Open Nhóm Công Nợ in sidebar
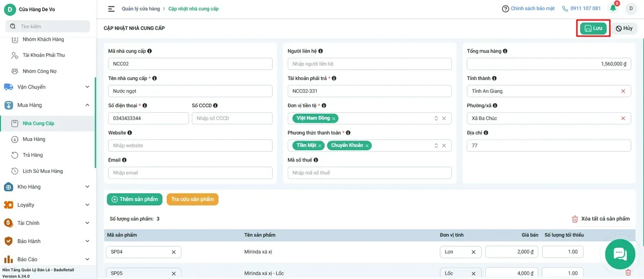Image resolution: width=644 pixels, height=279 pixels. 39,71
